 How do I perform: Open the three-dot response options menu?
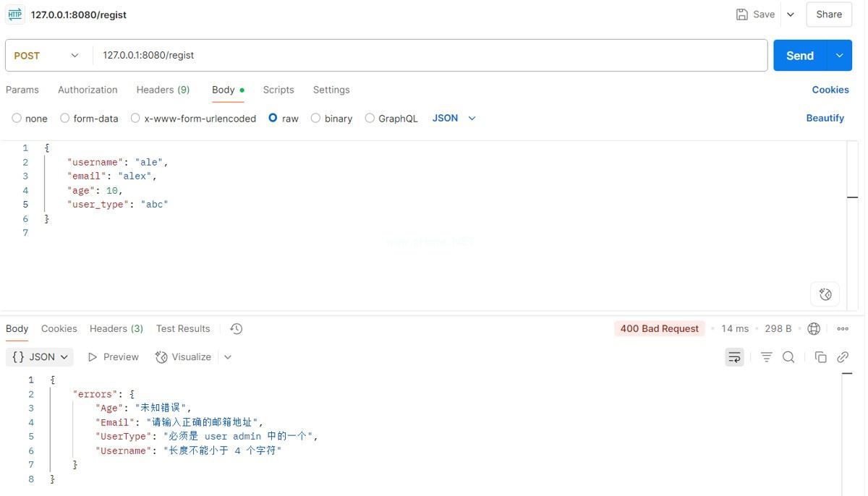843,329
